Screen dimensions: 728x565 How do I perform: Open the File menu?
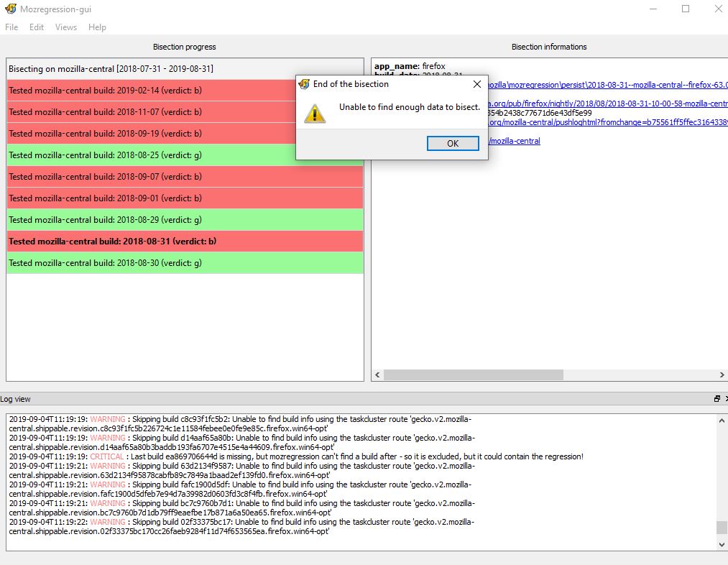tap(11, 27)
